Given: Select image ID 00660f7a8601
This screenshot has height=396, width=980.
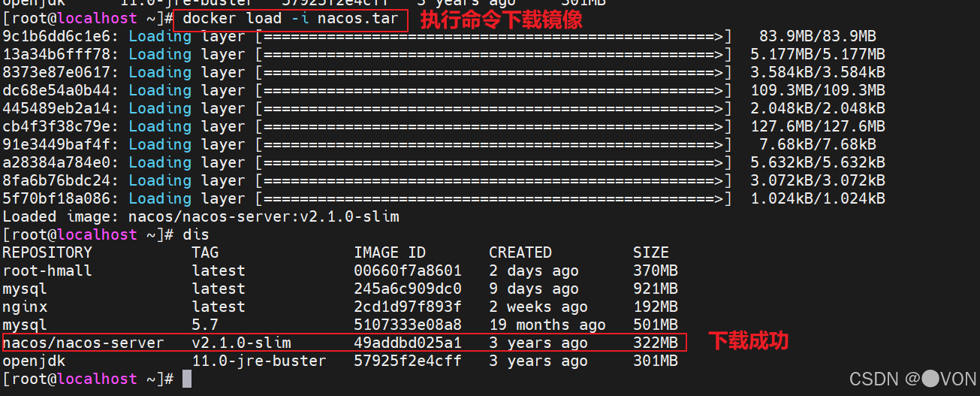Looking at the screenshot, I should click(408, 271).
